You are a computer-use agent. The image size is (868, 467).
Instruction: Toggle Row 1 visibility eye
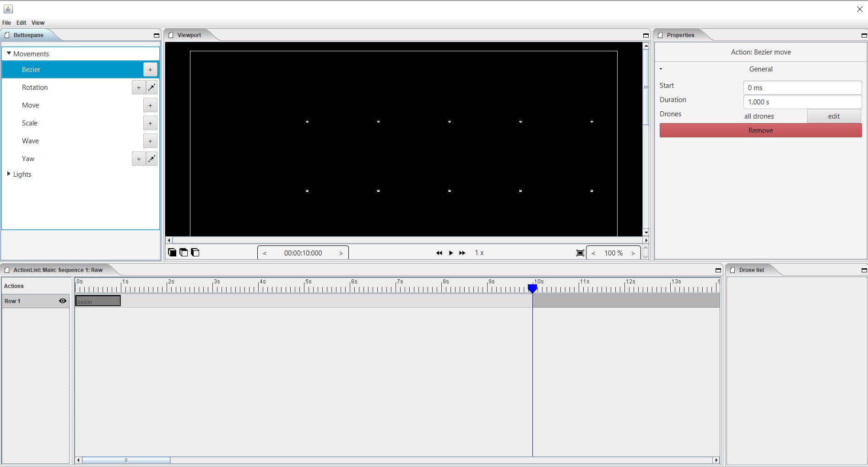(x=63, y=301)
